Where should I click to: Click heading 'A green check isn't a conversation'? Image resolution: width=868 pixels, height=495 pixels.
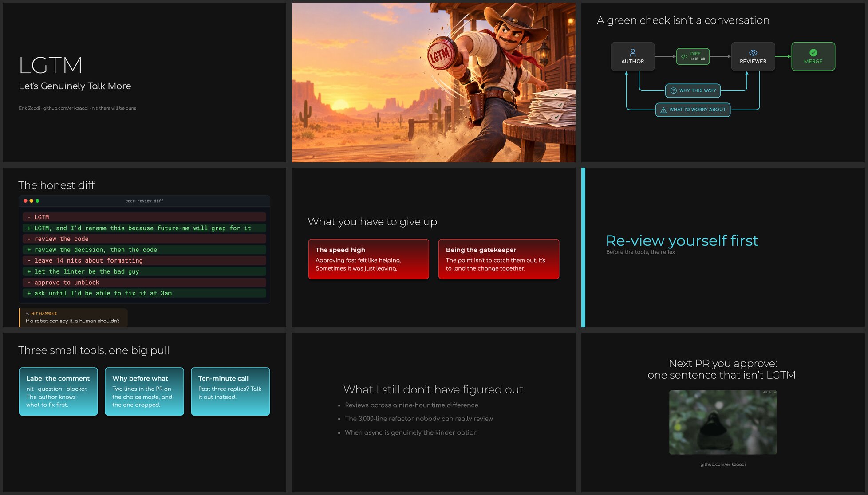(x=683, y=20)
